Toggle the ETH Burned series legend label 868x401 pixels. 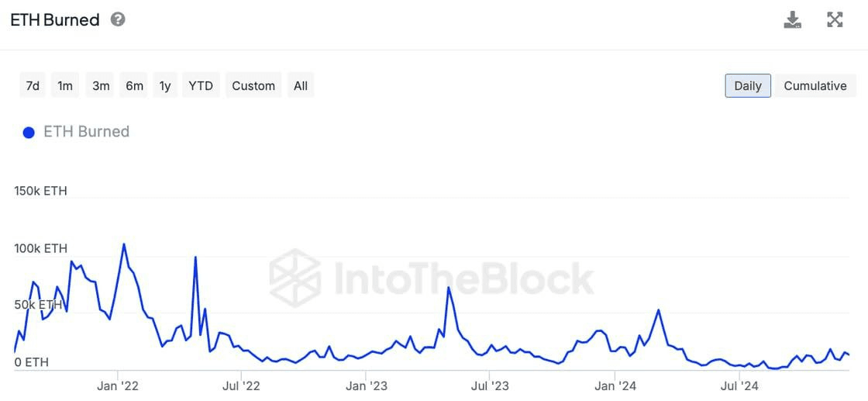pos(86,132)
